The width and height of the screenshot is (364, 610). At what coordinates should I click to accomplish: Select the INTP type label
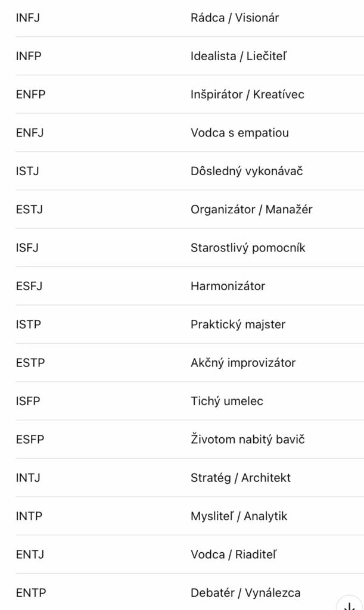pos(29,516)
